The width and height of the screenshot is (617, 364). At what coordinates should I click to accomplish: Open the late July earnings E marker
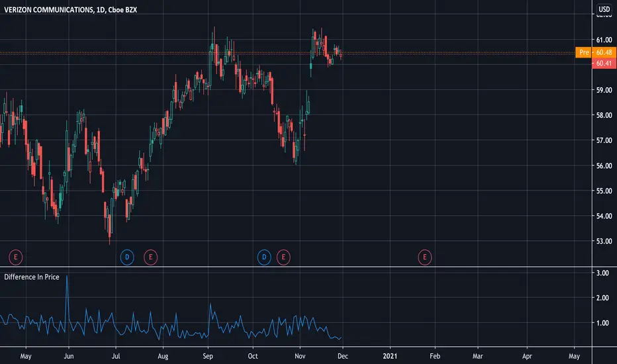coord(151,257)
